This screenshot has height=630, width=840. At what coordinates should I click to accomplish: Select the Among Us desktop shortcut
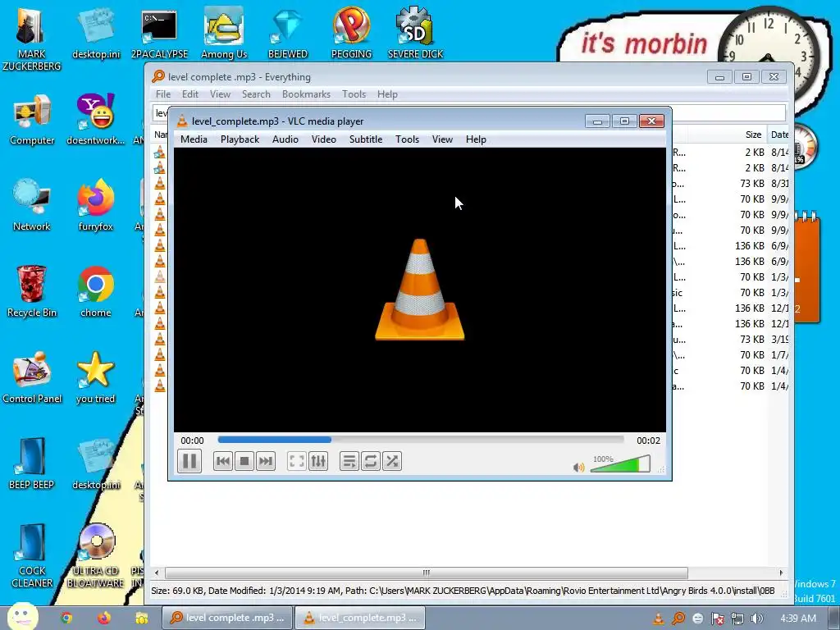coord(224,34)
